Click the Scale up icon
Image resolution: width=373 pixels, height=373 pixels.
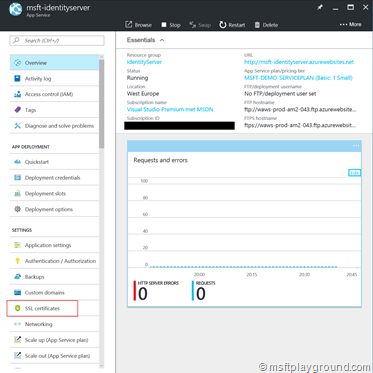pyautogui.click(x=17, y=340)
